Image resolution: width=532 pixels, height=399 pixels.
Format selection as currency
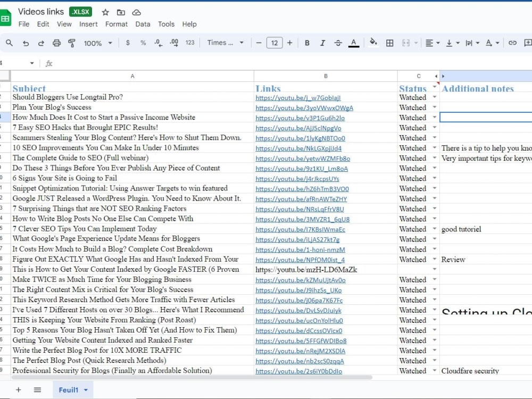point(129,43)
